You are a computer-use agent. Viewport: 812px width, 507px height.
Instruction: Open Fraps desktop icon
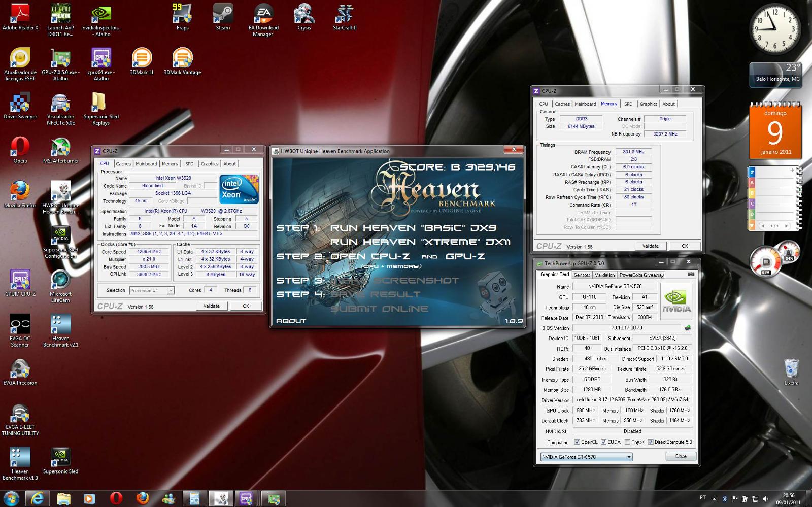coord(182,18)
